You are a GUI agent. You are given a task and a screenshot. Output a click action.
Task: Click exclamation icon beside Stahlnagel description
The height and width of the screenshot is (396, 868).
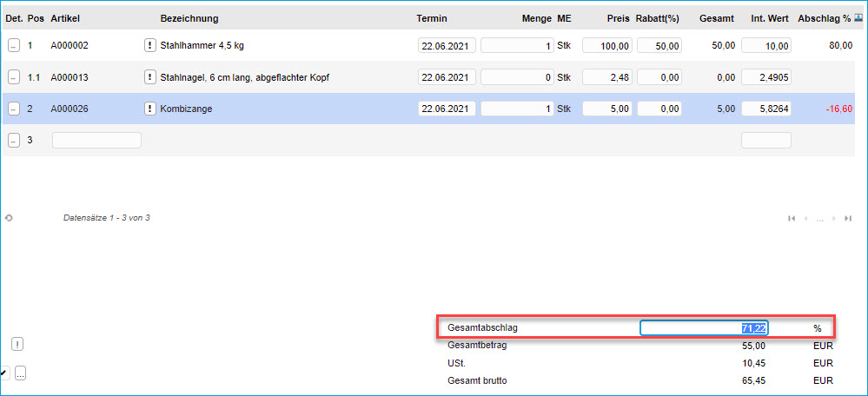tap(149, 77)
